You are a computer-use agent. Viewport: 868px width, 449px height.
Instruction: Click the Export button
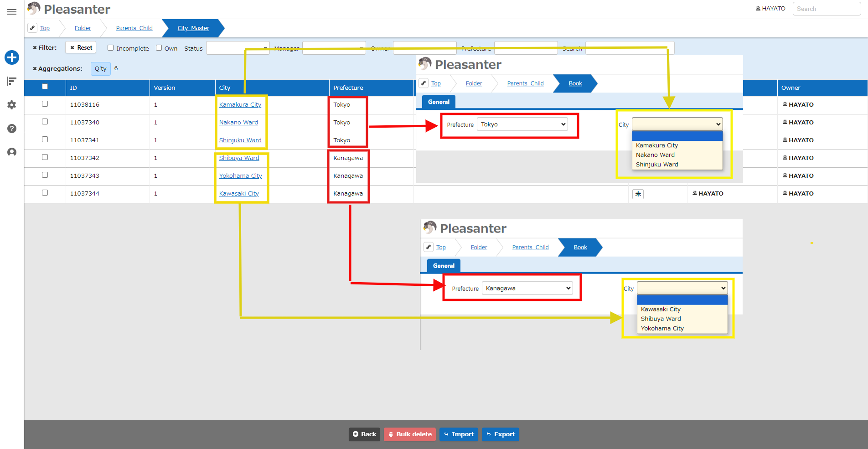coord(501,434)
